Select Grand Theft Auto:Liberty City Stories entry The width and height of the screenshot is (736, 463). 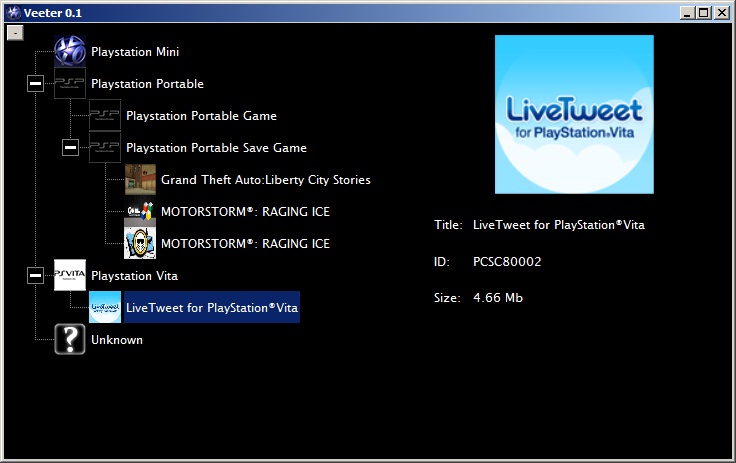[x=266, y=180]
